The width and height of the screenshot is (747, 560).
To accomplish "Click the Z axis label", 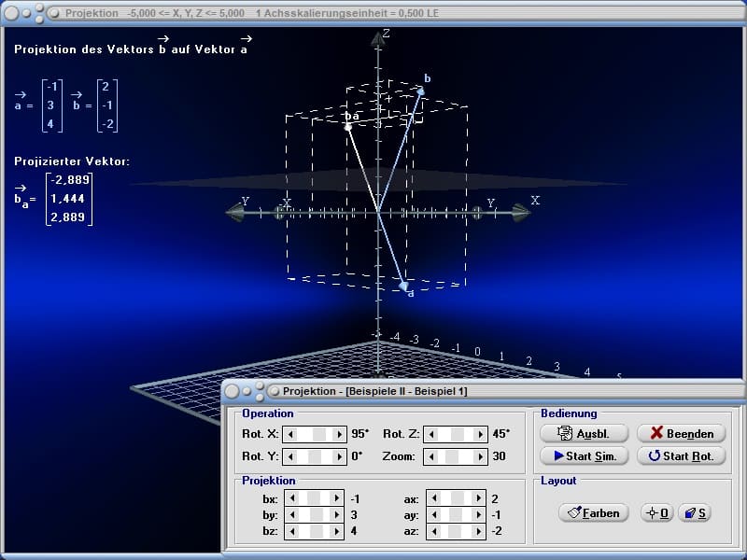I will tap(387, 34).
